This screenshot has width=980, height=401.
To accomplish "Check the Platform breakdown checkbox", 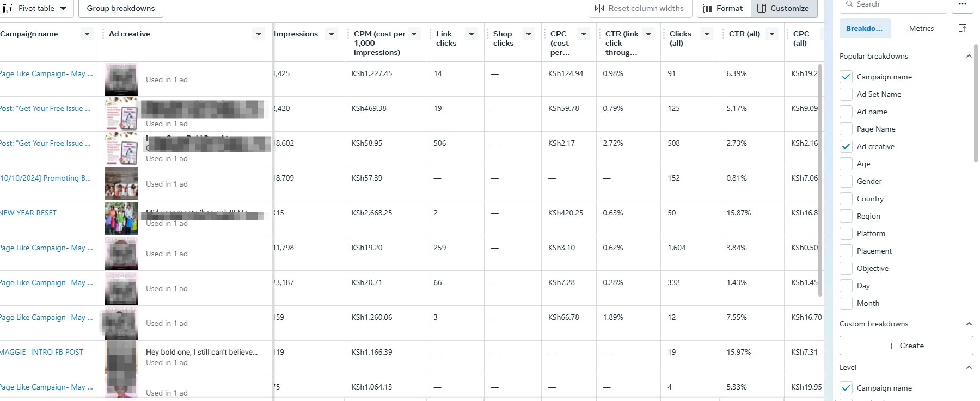I will pos(846,233).
